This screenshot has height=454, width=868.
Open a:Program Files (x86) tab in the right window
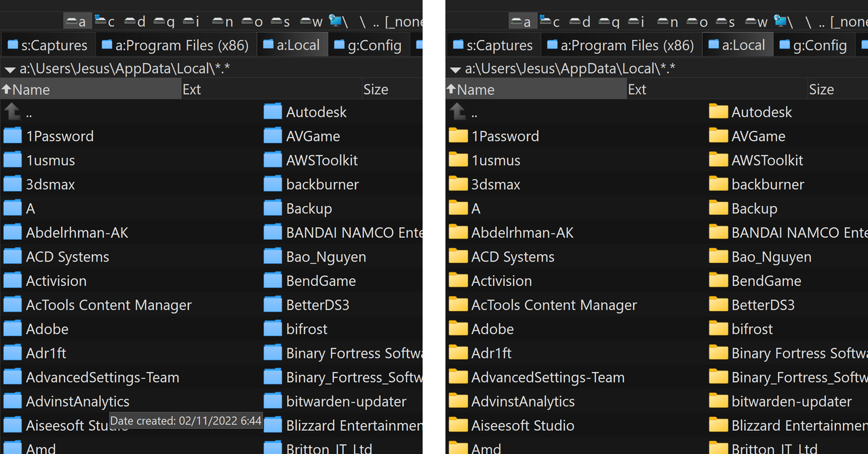coord(621,45)
